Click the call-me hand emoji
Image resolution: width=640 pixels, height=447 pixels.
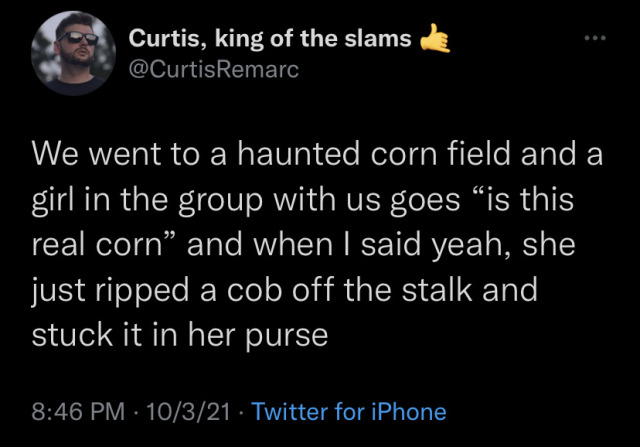point(433,38)
